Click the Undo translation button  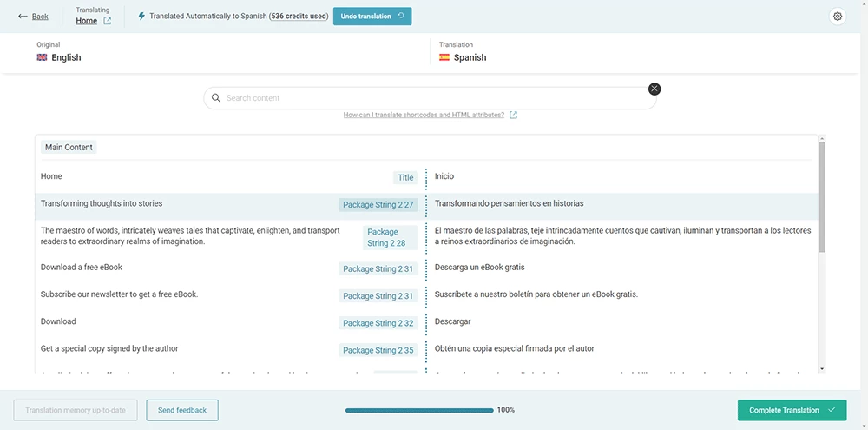[372, 17]
